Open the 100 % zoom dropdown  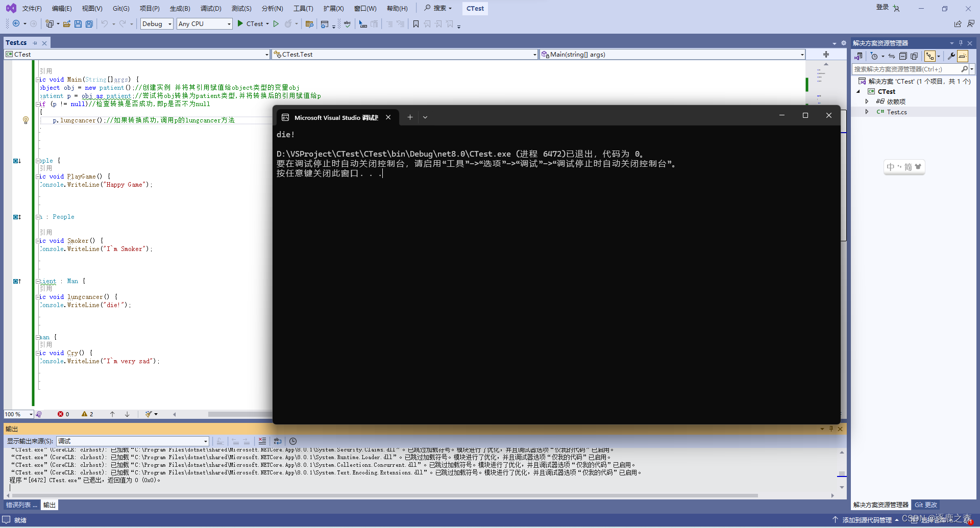tap(19, 414)
